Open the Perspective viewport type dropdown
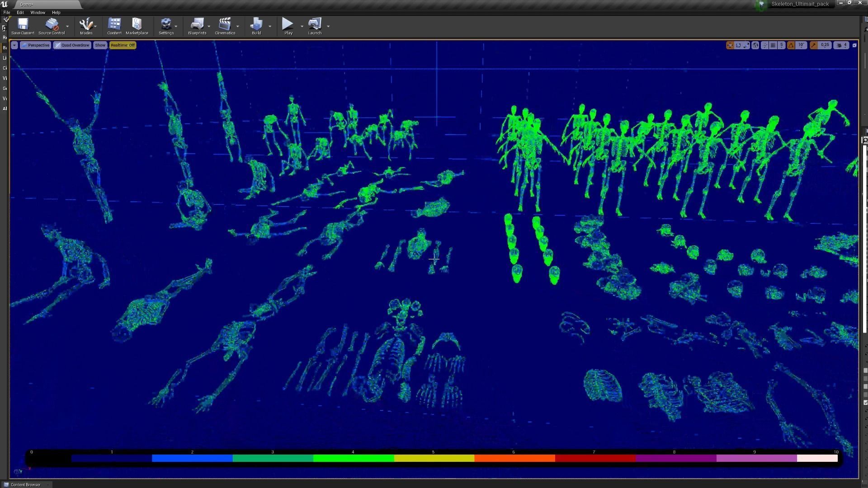This screenshot has width=868, height=488. coord(35,45)
